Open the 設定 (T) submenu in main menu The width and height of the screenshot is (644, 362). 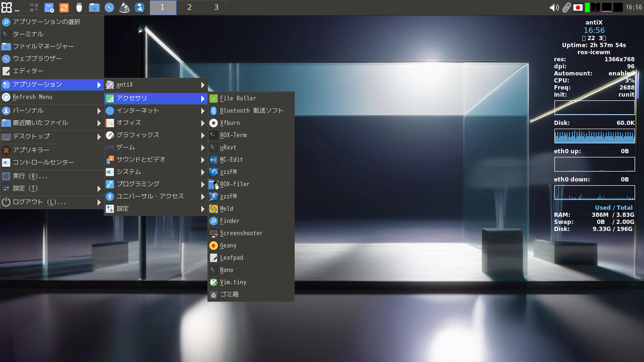pyautogui.click(x=25, y=189)
